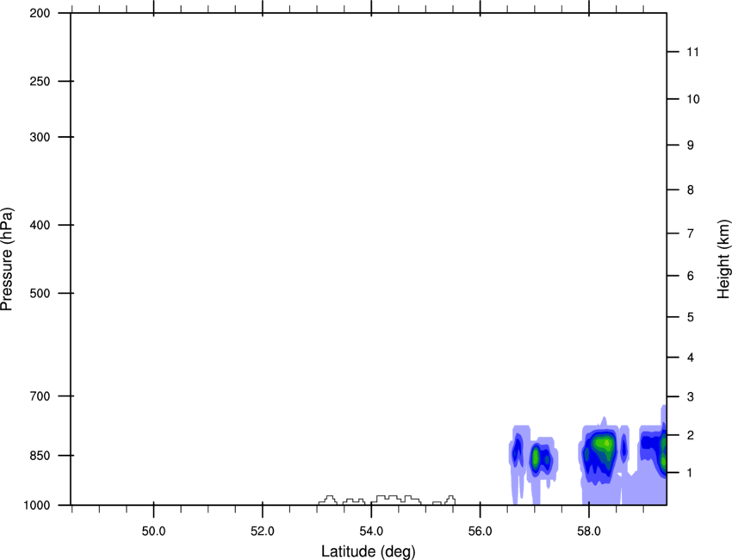Pick the 6 km height label

pos(690,276)
